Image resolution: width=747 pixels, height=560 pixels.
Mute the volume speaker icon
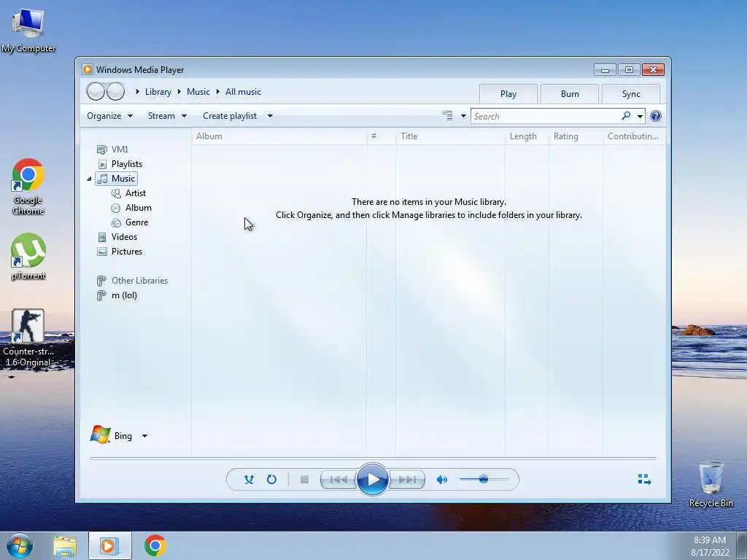(441, 480)
